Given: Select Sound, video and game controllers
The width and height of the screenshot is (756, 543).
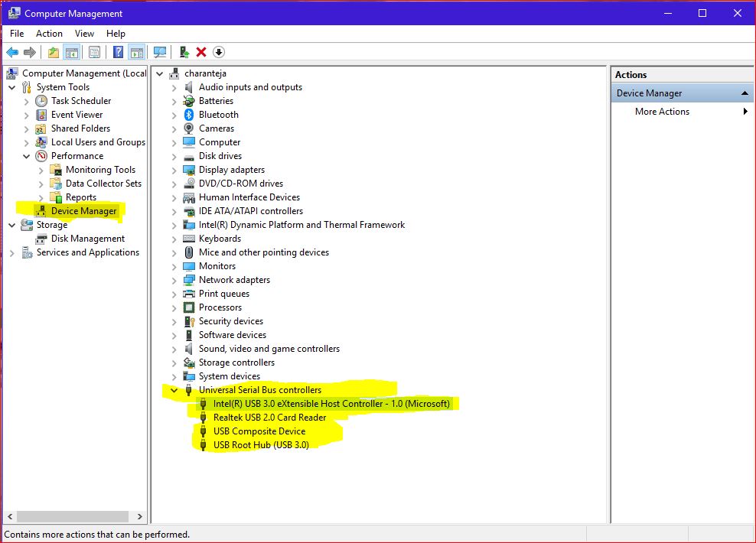Looking at the screenshot, I should [x=269, y=349].
